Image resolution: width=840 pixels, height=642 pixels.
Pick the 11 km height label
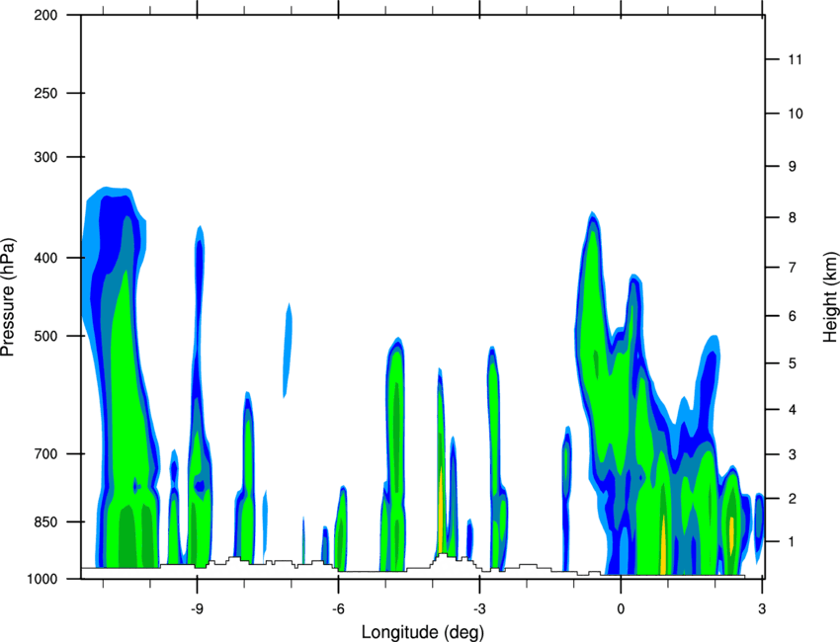point(795,59)
